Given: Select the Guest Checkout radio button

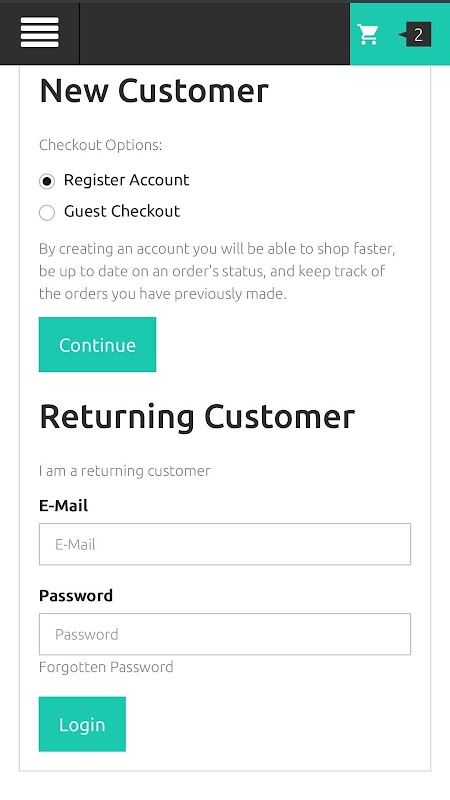Looking at the screenshot, I should [46, 212].
